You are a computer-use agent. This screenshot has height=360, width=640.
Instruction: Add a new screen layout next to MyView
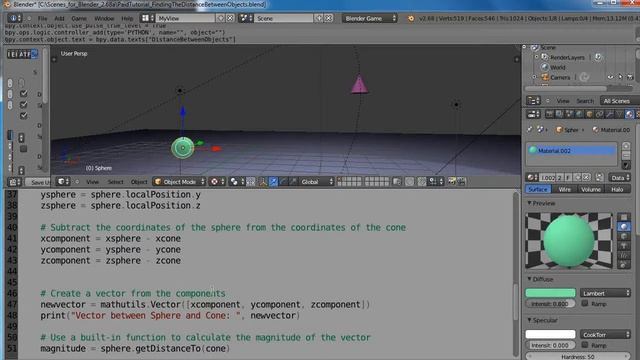(220, 18)
